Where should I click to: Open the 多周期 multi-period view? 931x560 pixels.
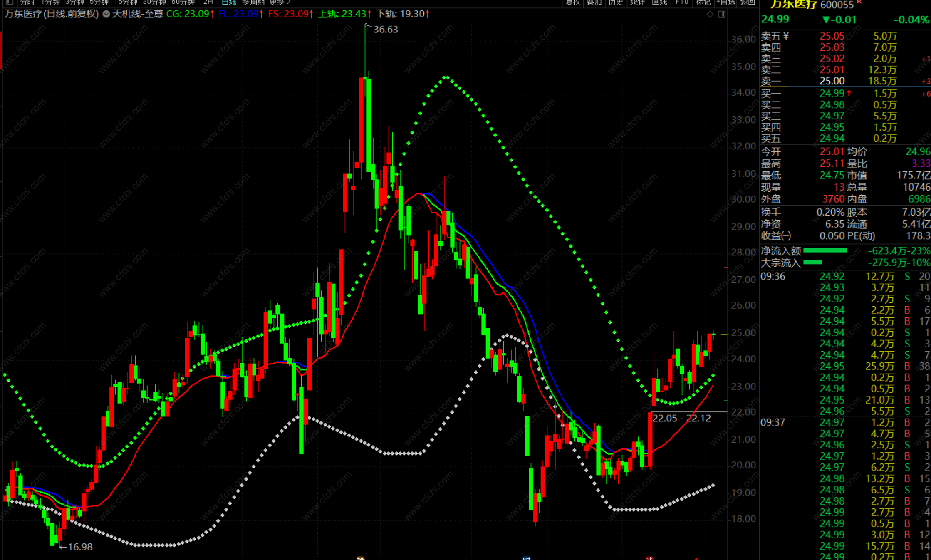(x=253, y=2)
